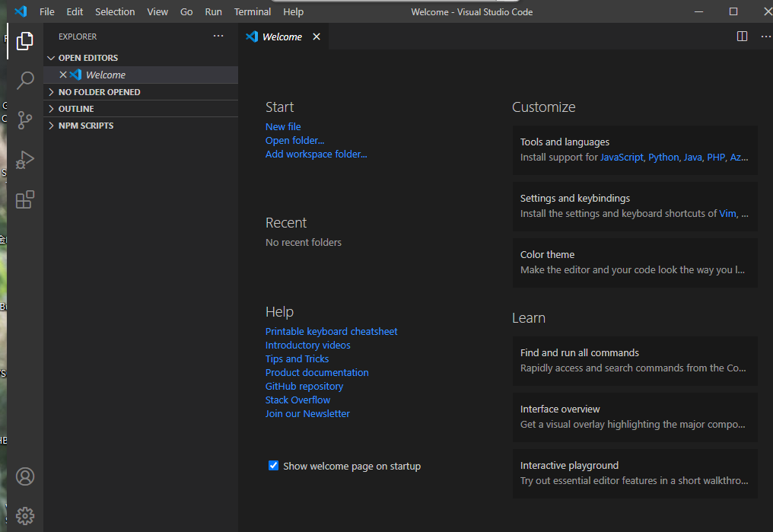This screenshot has height=532, width=773.
Task: Open the Tools and languages card
Action: pyautogui.click(x=635, y=150)
